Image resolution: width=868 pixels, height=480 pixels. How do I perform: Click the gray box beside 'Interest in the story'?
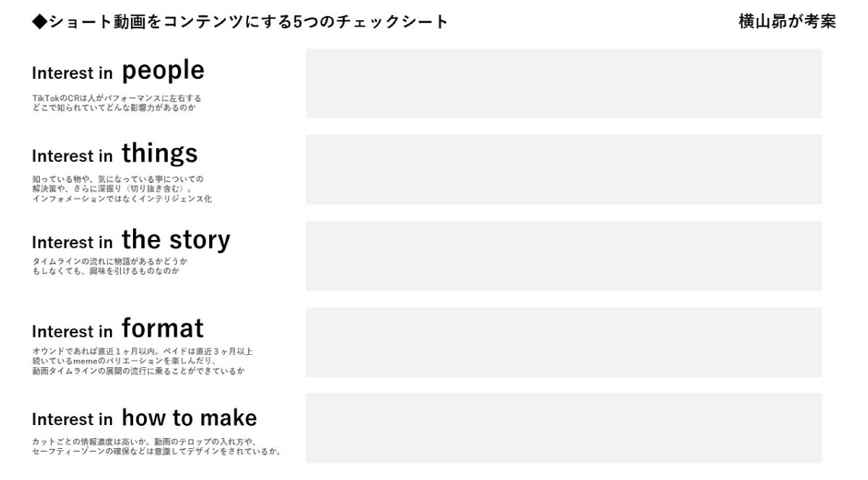563,256
